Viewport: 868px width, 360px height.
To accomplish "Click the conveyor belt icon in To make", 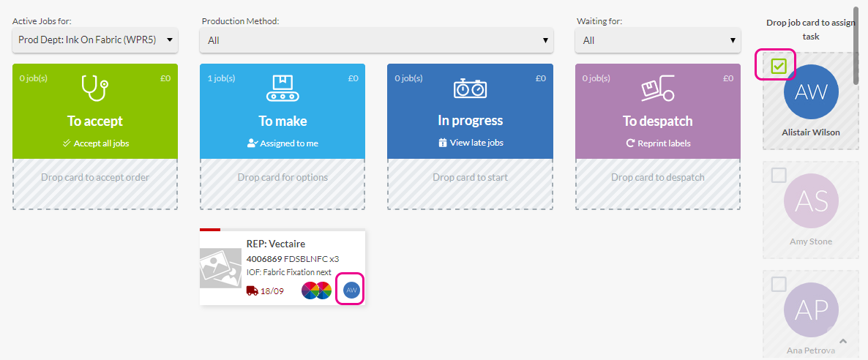I will (x=283, y=89).
